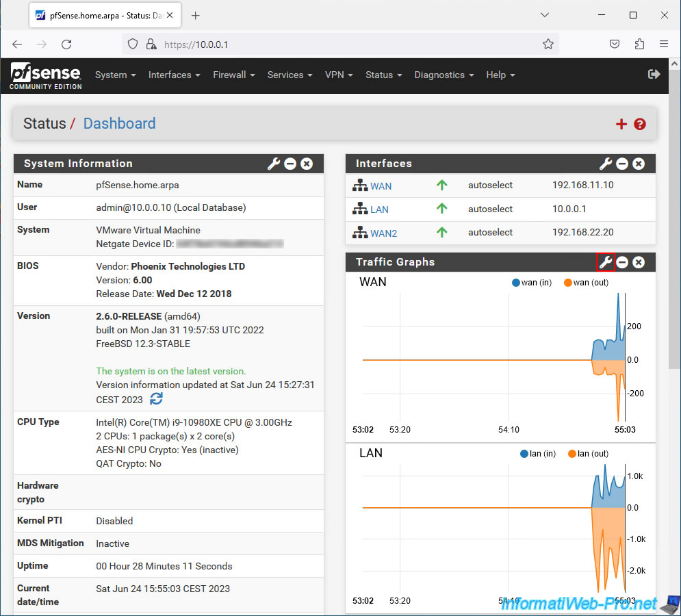Open dashboard help via red question icon
The height and width of the screenshot is (616, 681).
coord(639,125)
